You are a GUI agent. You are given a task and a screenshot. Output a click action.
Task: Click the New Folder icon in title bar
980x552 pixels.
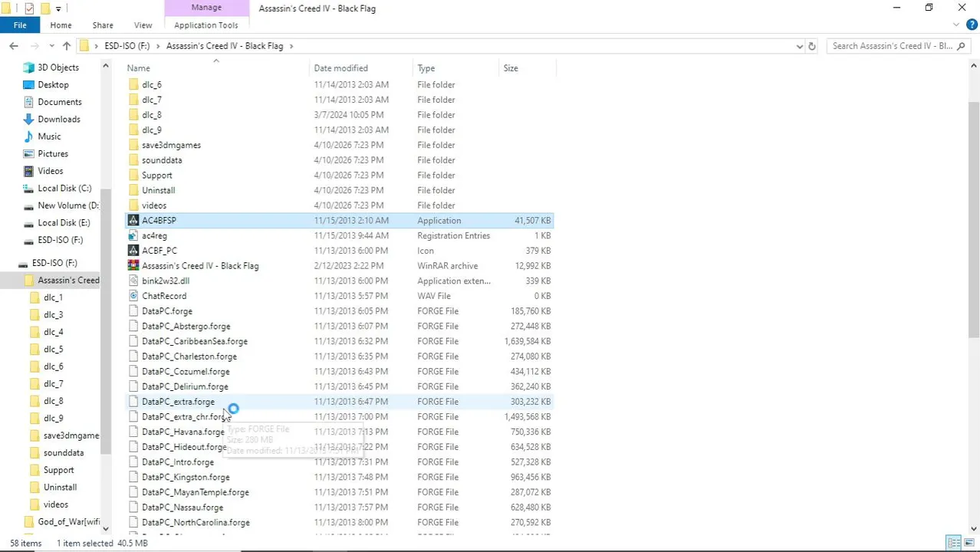point(45,8)
